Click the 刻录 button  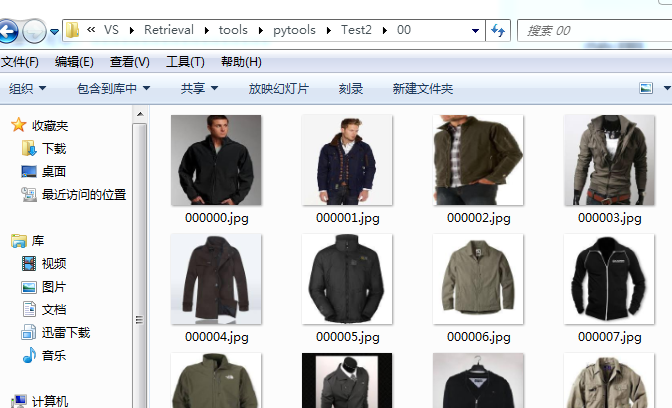351,89
